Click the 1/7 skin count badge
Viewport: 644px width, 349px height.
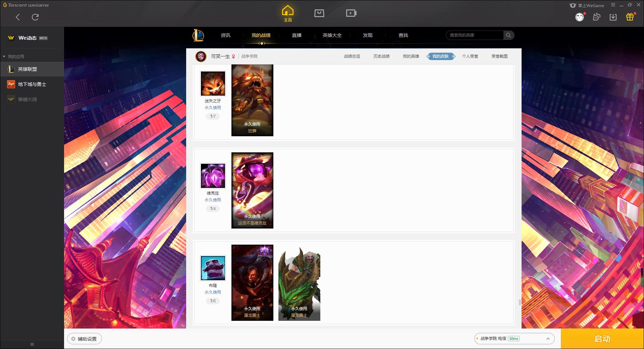point(213,116)
